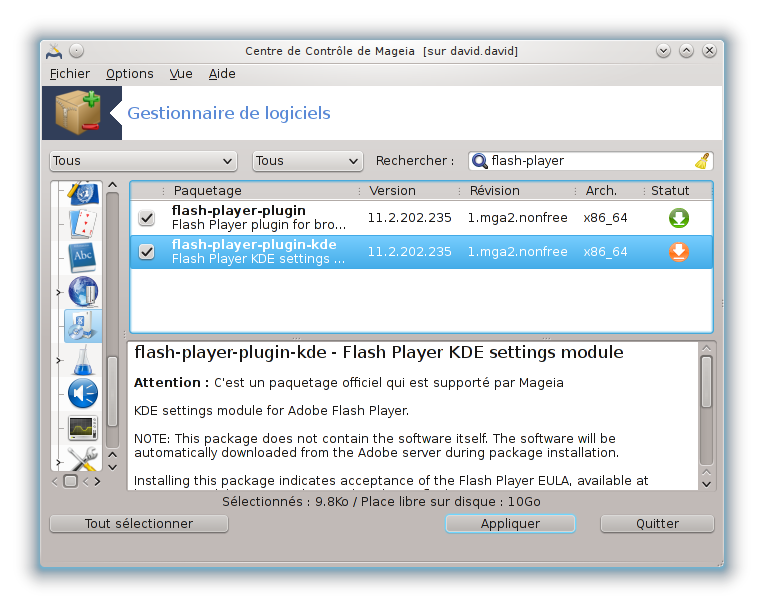Viewport: 764px width, 607px height.
Task: Sort by the Arch. column header
Action: pos(610,190)
